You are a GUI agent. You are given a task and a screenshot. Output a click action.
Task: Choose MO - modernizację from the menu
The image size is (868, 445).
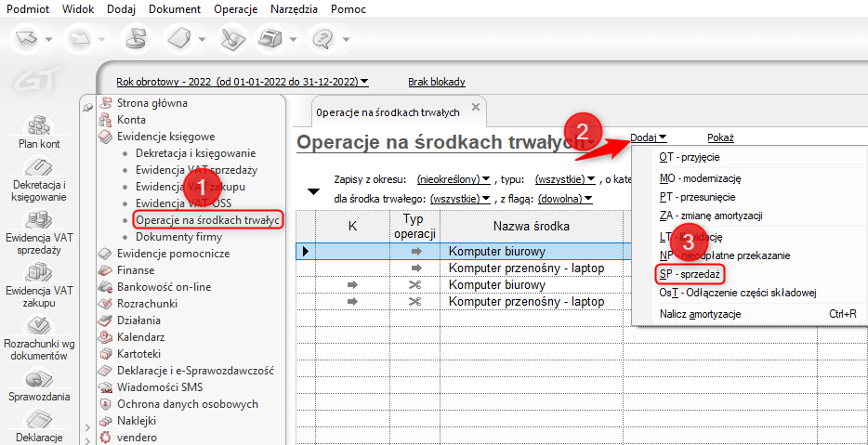[701, 178]
